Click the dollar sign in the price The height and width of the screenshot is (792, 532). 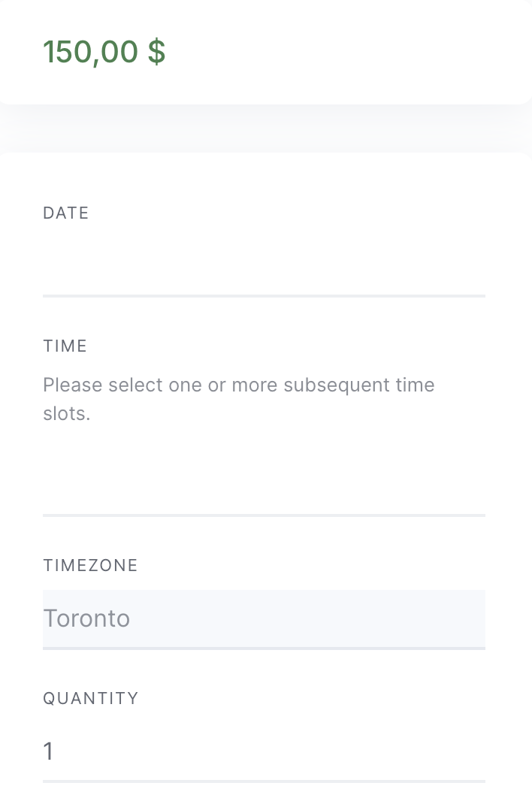coord(156,52)
